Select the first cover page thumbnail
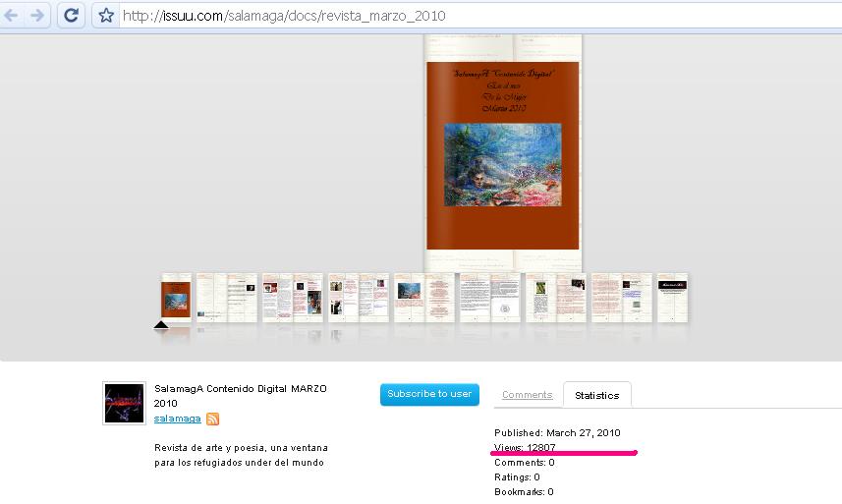Screen dimensions: 842x504 pyautogui.click(x=176, y=298)
